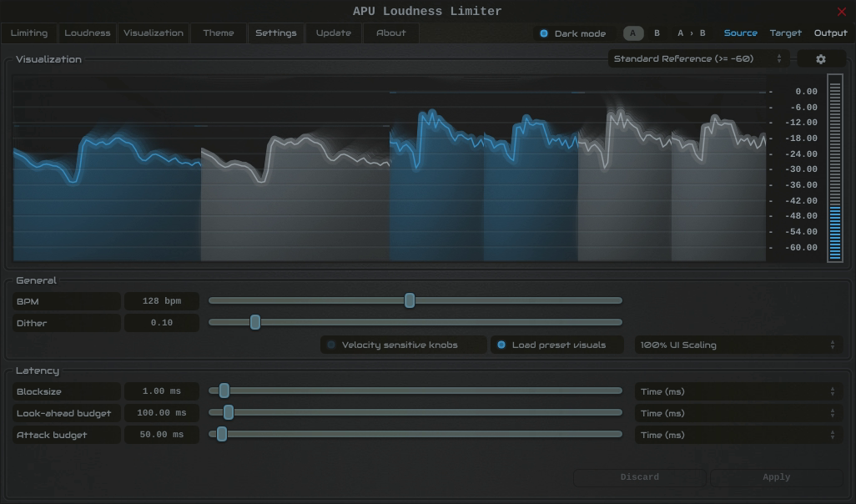Click the Blocksize slider handle

pyautogui.click(x=224, y=391)
